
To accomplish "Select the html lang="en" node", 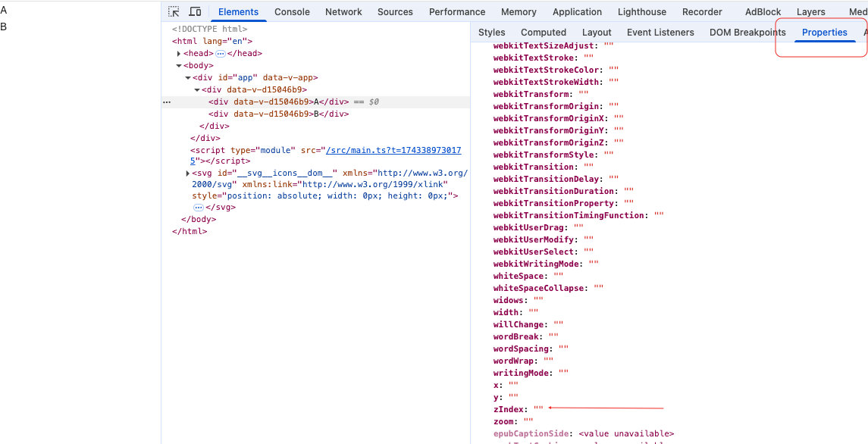I will click(x=212, y=42).
